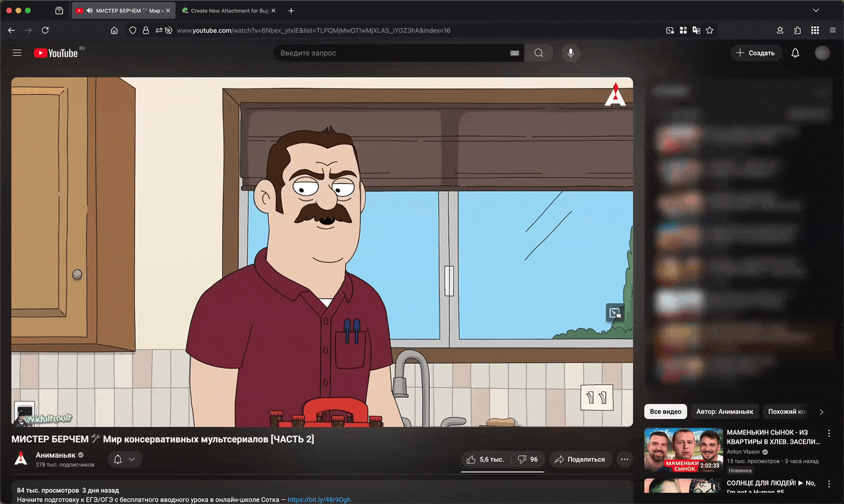844x504 pixels.
Task: Toggle channel notification bell for Аниманьяк
Action: click(x=118, y=459)
